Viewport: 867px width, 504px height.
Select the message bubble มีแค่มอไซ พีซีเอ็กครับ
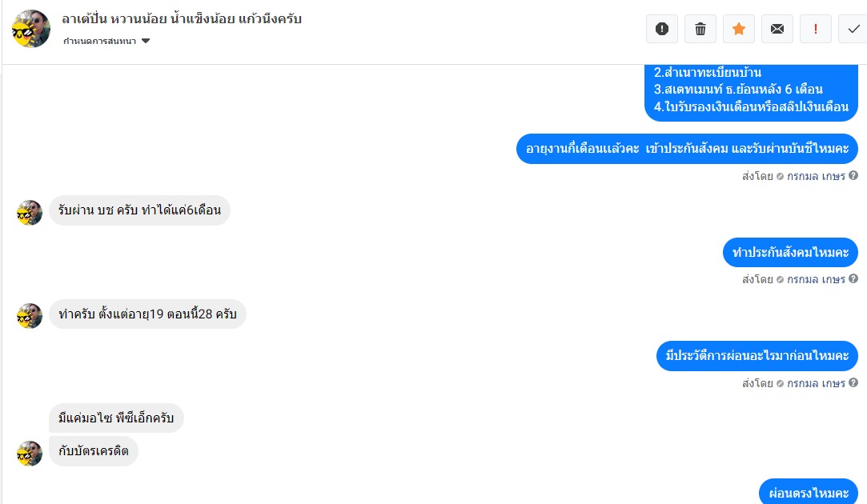(116, 418)
